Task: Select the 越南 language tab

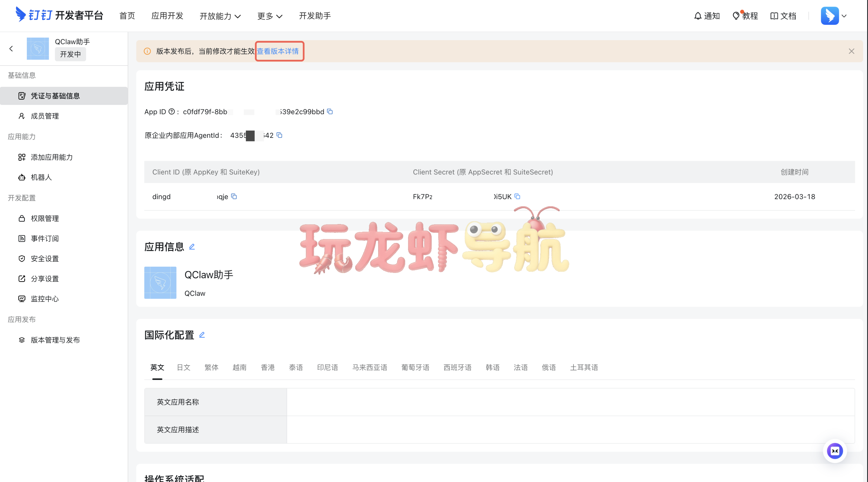Action: [x=239, y=367]
